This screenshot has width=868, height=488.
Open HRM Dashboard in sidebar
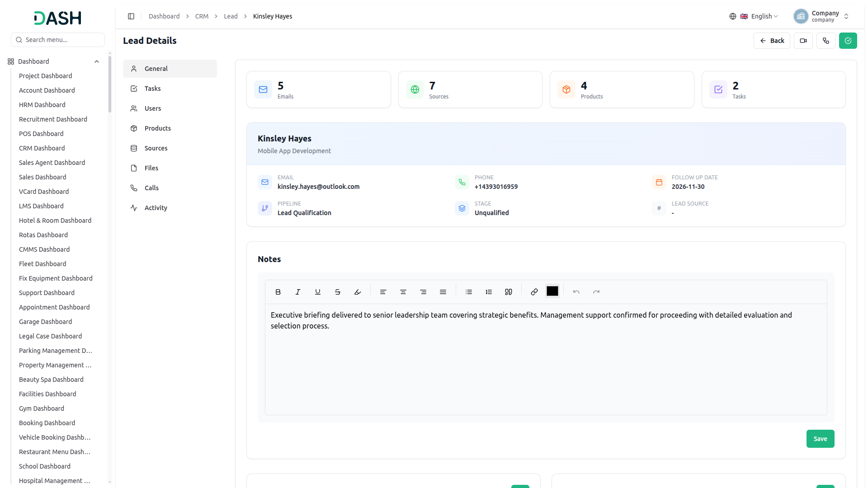(x=42, y=105)
